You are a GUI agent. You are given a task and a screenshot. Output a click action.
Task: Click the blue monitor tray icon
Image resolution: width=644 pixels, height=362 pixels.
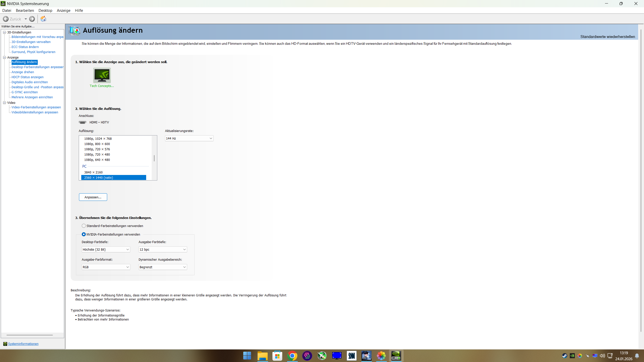pyautogui.click(x=595, y=356)
